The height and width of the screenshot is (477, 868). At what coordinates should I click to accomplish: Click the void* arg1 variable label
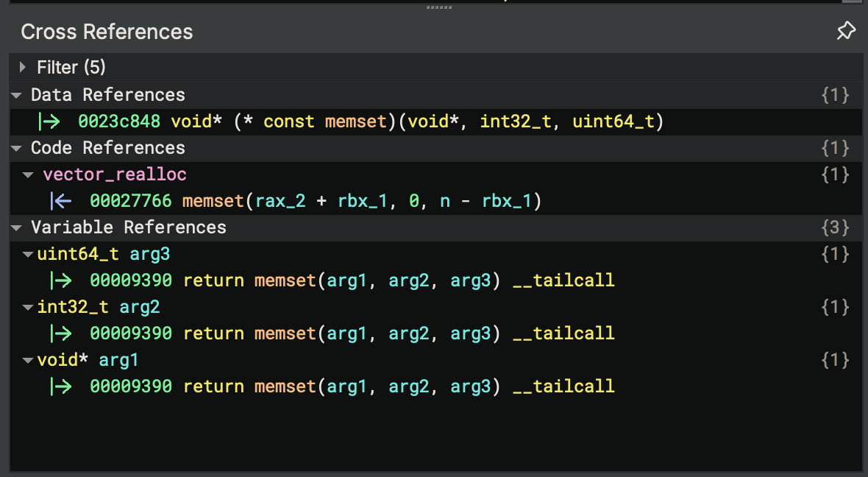tap(88, 360)
